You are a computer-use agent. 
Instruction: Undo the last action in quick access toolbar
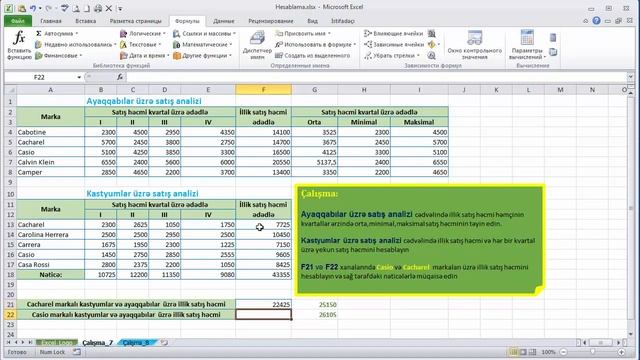[x=33, y=8]
